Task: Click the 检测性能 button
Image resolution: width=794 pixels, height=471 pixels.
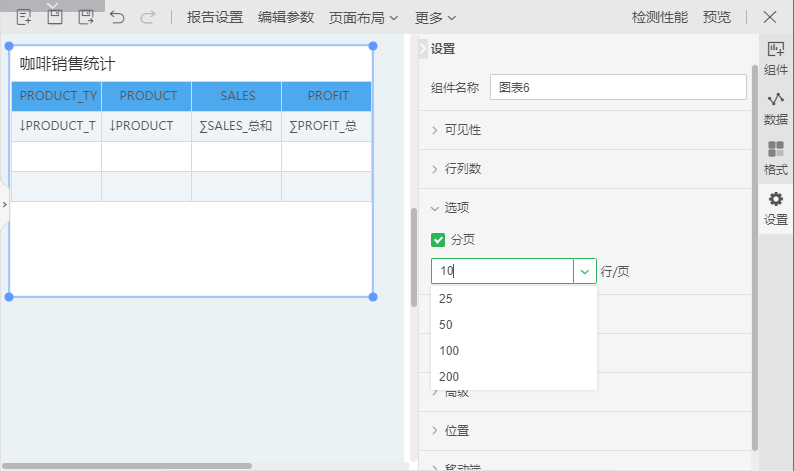Action: (660, 17)
